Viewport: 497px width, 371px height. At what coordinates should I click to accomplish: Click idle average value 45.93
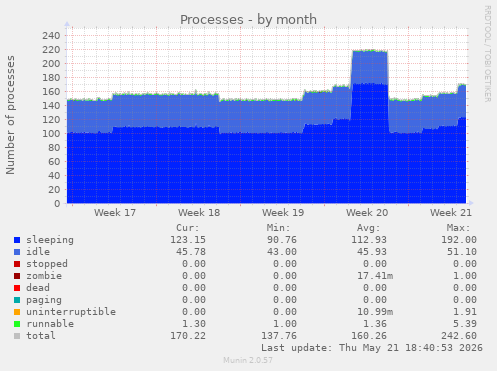coord(372,252)
